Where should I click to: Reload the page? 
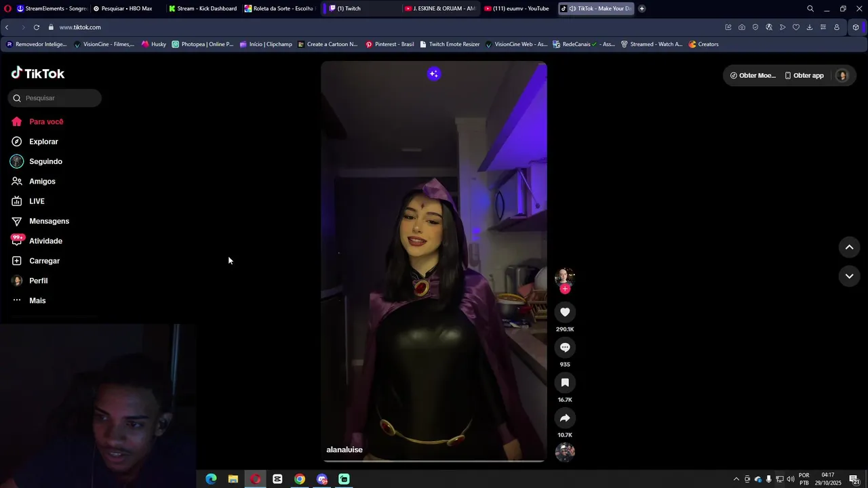click(37, 27)
